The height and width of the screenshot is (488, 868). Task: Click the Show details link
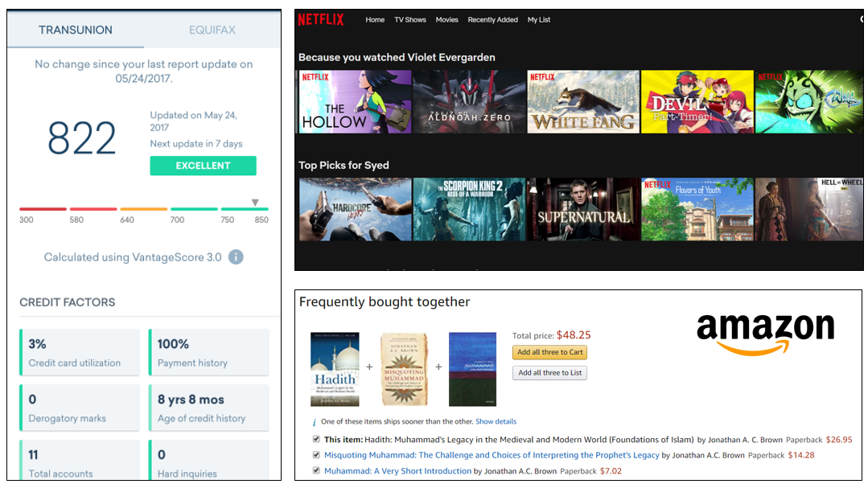click(496, 421)
